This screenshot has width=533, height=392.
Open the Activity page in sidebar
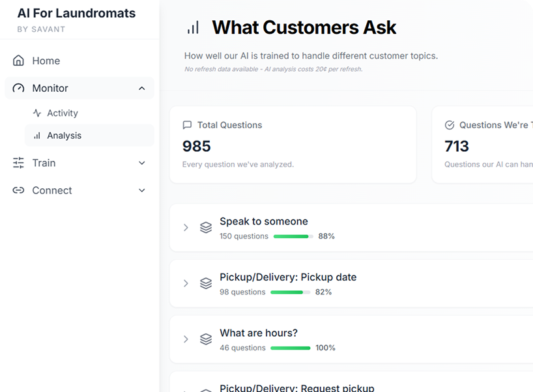pyautogui.click(x=62, y=113)
